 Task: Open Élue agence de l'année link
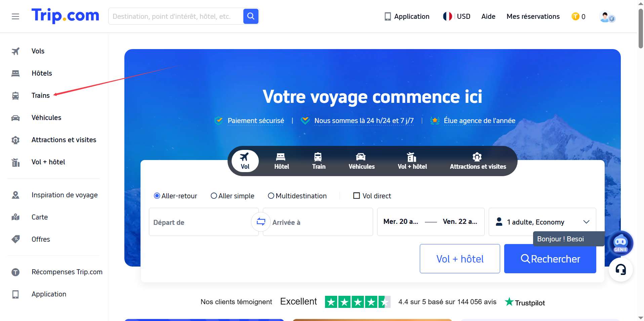479,121
